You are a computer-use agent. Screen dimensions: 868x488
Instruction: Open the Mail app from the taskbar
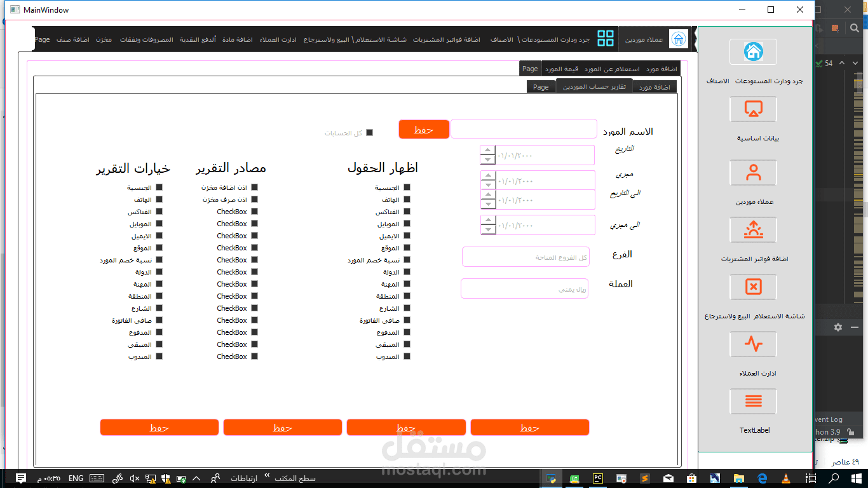pyautogui.click(x=668, y=478)
